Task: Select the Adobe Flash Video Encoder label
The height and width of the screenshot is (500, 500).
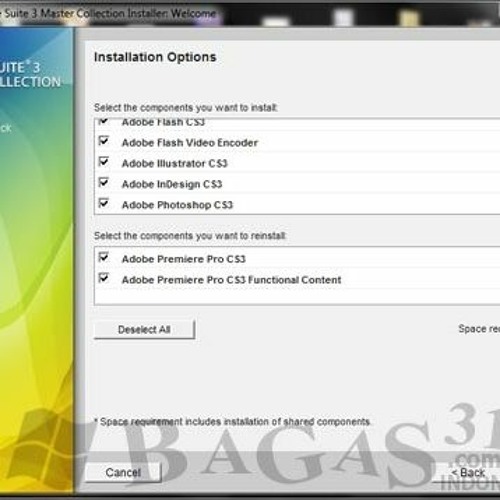Action: coord(190,143)
